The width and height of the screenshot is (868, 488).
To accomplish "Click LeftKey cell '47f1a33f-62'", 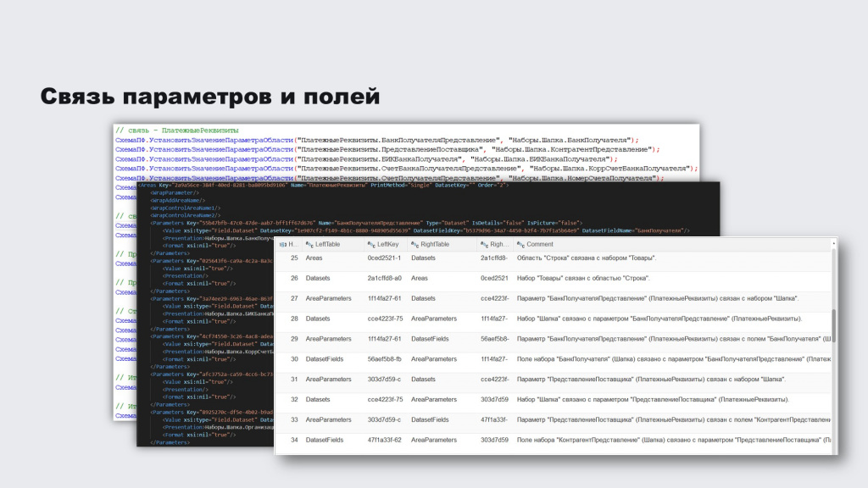I will 384,441.
